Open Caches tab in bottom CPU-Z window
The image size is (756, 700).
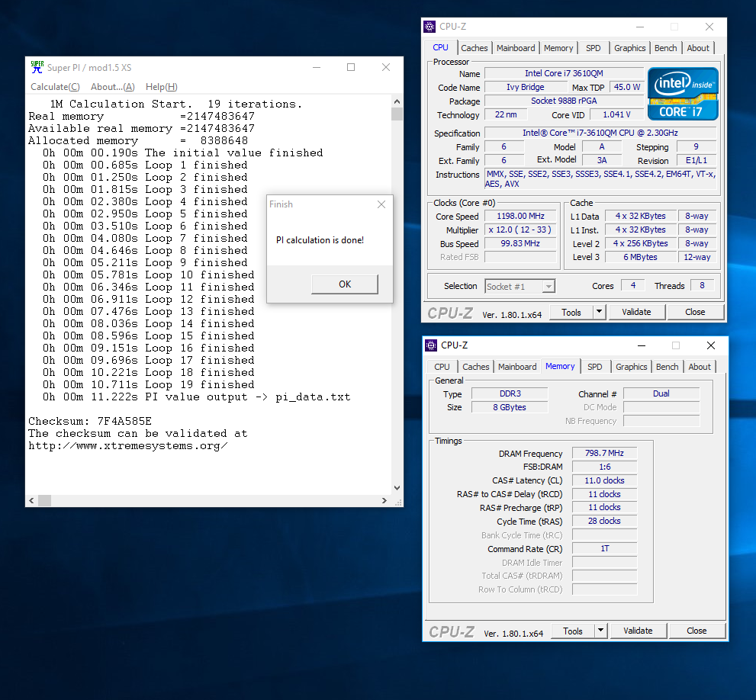(x=475, y=367)
